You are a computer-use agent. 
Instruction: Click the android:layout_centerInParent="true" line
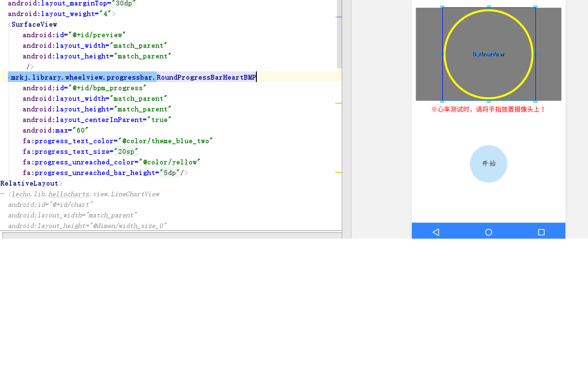point(97,120)
